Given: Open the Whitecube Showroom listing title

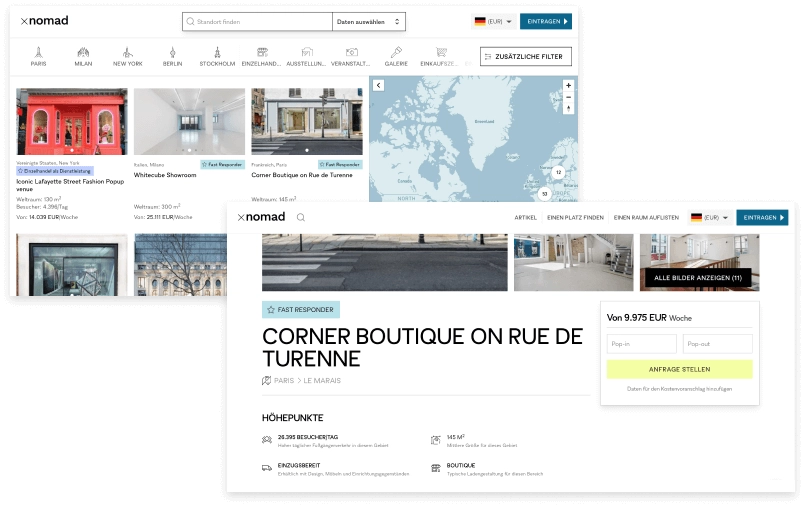Looking at the screenshot, I should click(165, 175).
